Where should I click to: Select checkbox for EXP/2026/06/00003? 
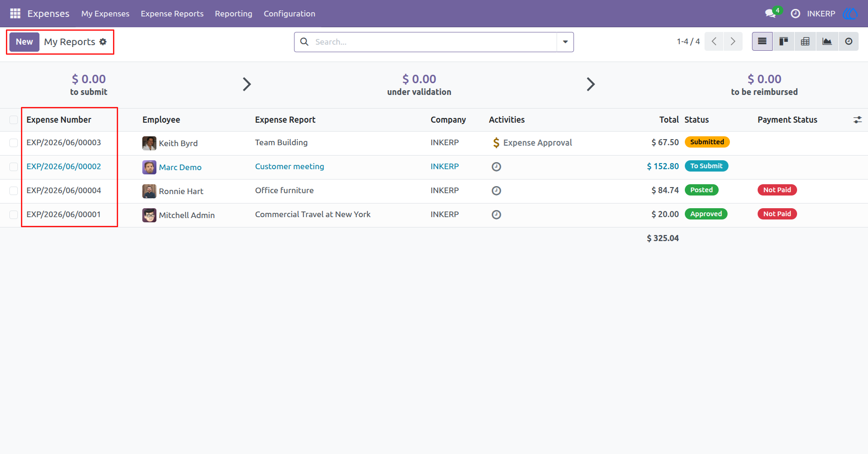click(x=14, y=142)
